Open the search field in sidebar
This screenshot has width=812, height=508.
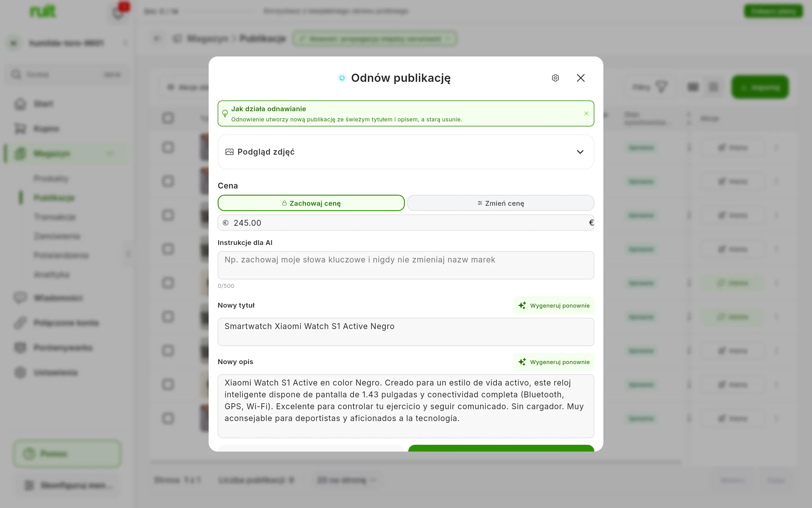(67, 74)
